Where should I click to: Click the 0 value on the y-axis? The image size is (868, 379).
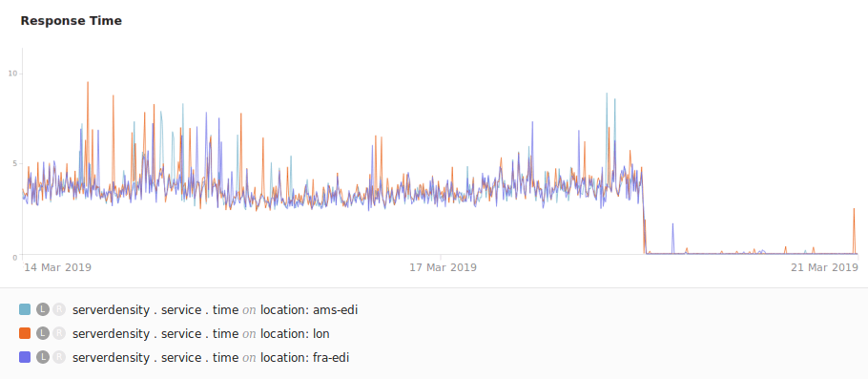click(x=16, y=257)
